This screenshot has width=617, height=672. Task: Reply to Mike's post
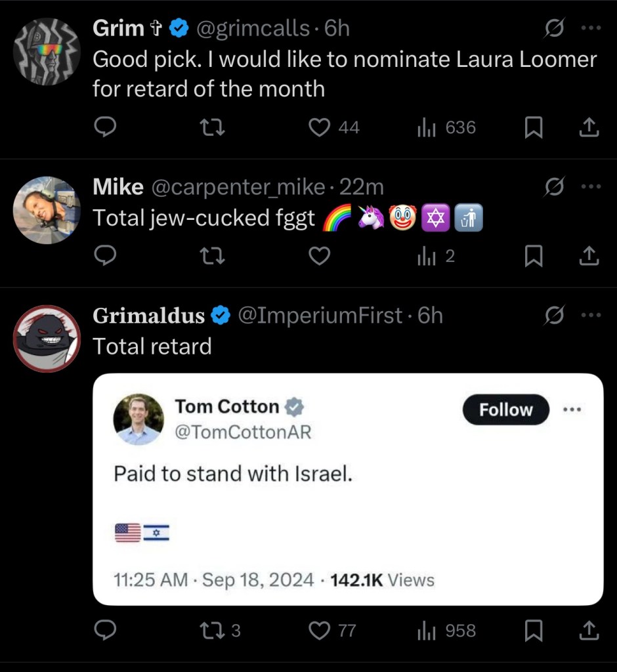(105, 256)
